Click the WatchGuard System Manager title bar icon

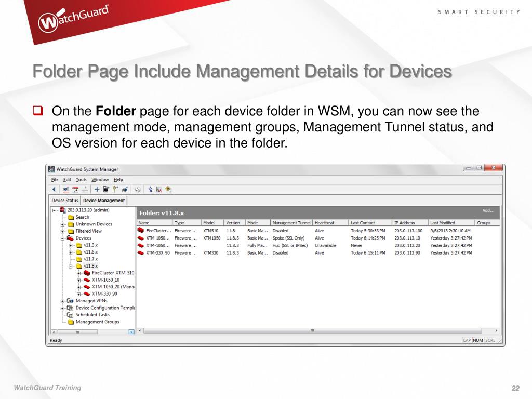point(51,169)
